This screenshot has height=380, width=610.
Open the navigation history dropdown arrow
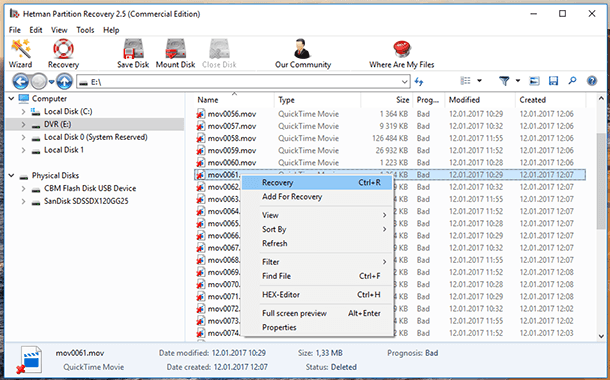coord(51,82)
